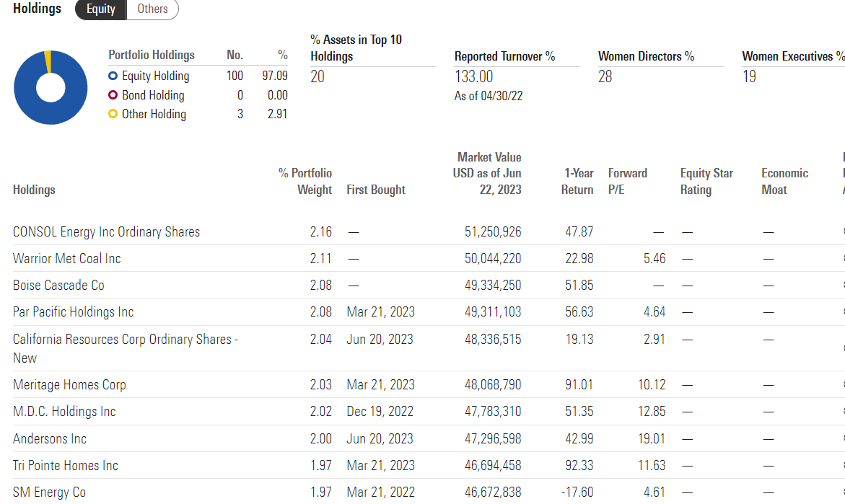Open Andersons Inc holding
Screen dimensions: 845x504
[50, 439]
